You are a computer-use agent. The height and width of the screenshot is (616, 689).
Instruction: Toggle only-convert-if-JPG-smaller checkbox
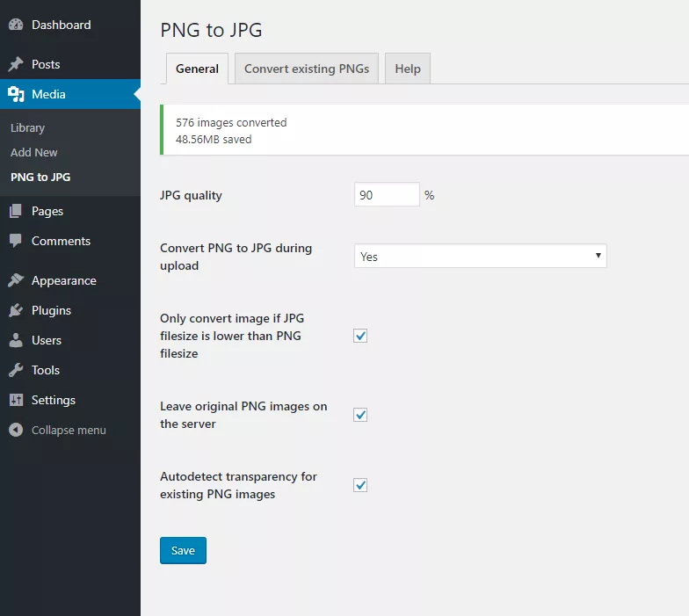coord(360,336)
